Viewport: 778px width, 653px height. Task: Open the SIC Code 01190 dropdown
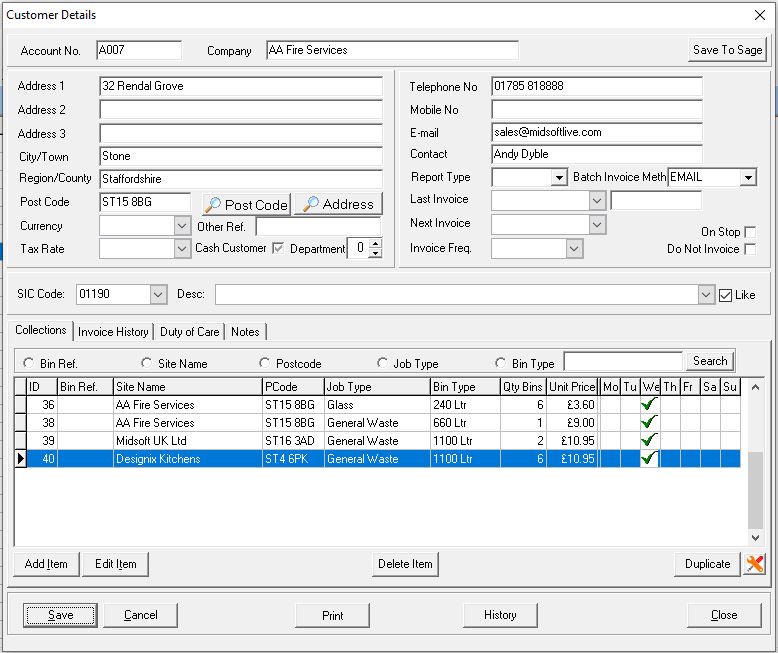click(x=158, y=294)
